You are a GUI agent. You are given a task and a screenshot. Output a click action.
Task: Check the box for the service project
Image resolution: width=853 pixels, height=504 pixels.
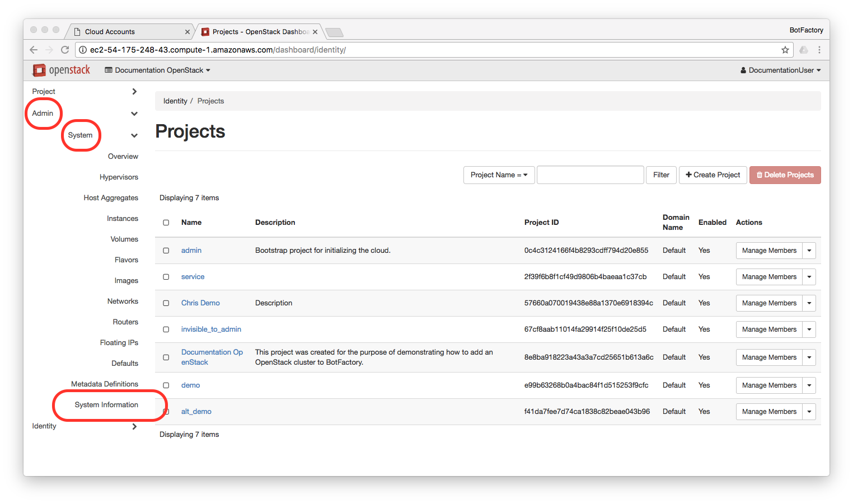(166, 277)
